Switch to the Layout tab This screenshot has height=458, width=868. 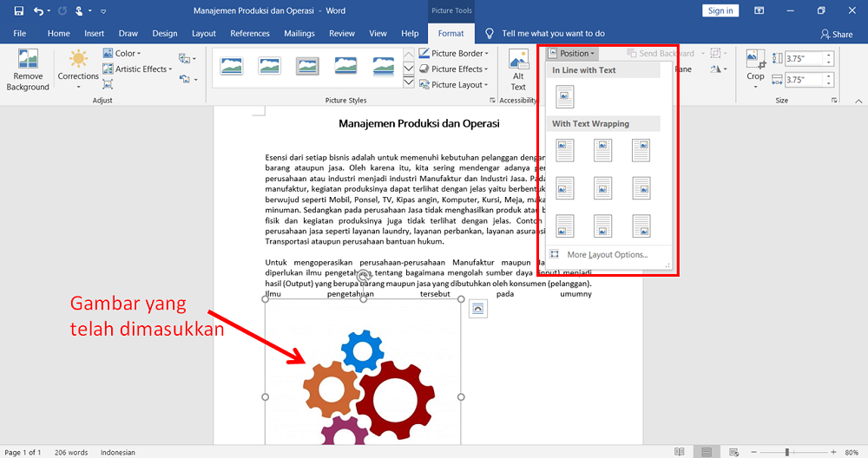coord(204,33)
